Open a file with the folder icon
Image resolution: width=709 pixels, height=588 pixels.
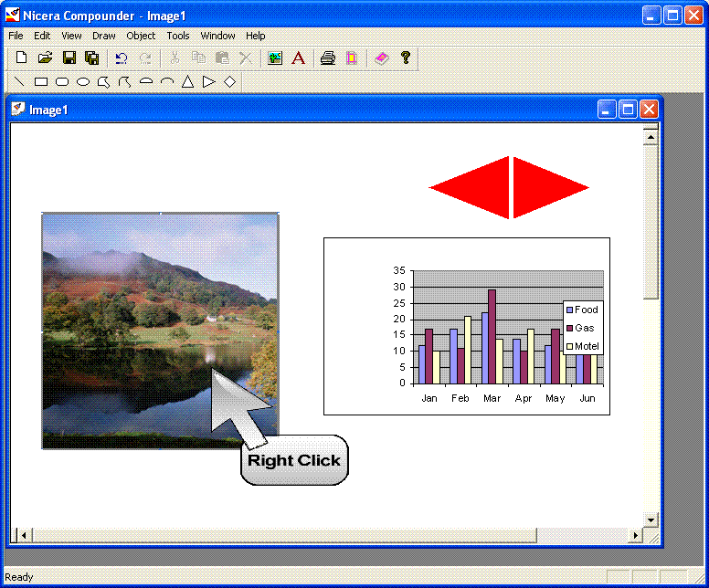[45, 58]
